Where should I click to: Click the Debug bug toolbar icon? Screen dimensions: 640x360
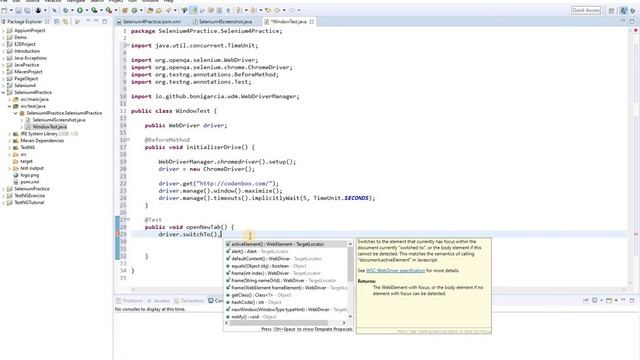65,10
